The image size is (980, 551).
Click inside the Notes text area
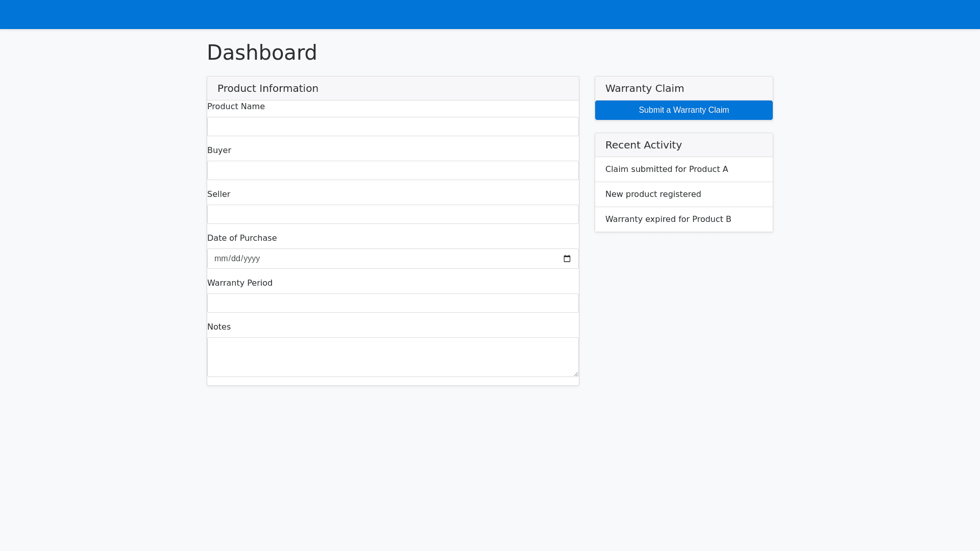pyautogui.click(x=393, y=357)
